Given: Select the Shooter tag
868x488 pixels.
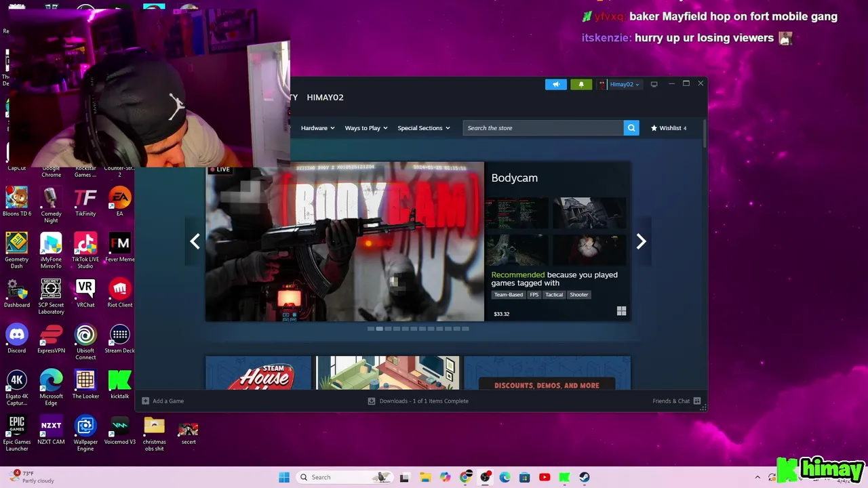Looking at the screenshot, I should 579,295.
